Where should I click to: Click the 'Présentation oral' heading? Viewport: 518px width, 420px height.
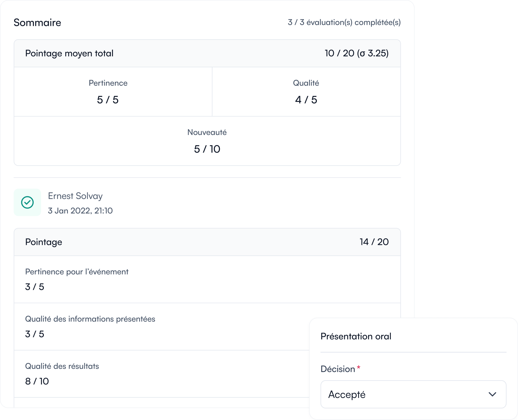click(356, 336)
